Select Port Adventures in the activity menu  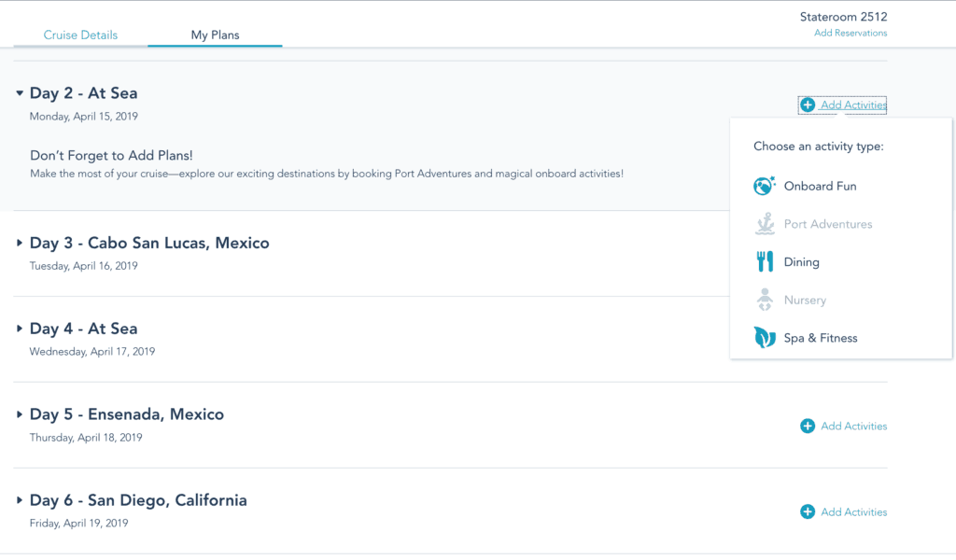click(828, 224)
